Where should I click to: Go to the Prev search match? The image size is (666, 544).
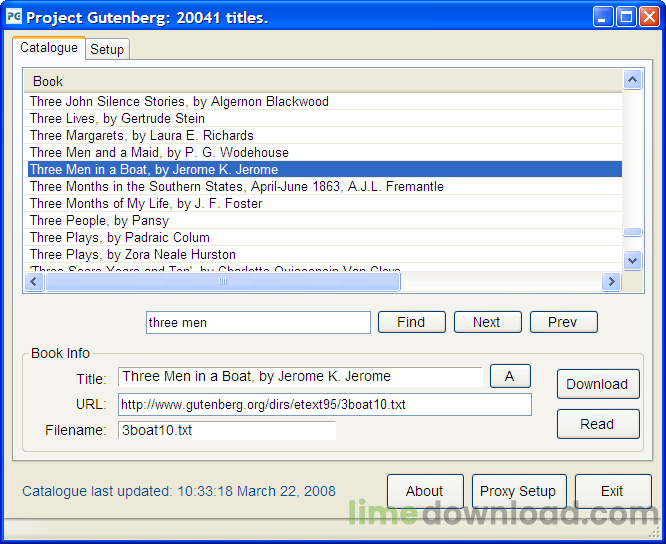click(x=562, y=322)
